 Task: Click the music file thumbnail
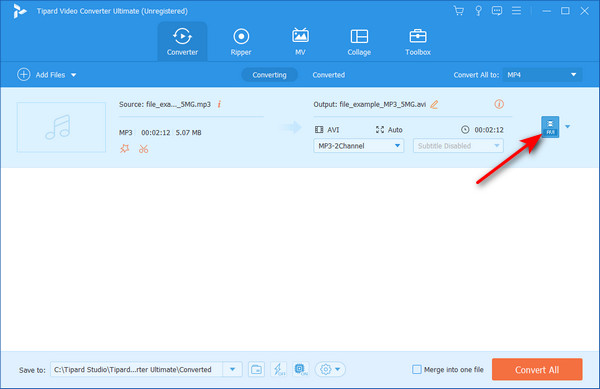[61, 127]
